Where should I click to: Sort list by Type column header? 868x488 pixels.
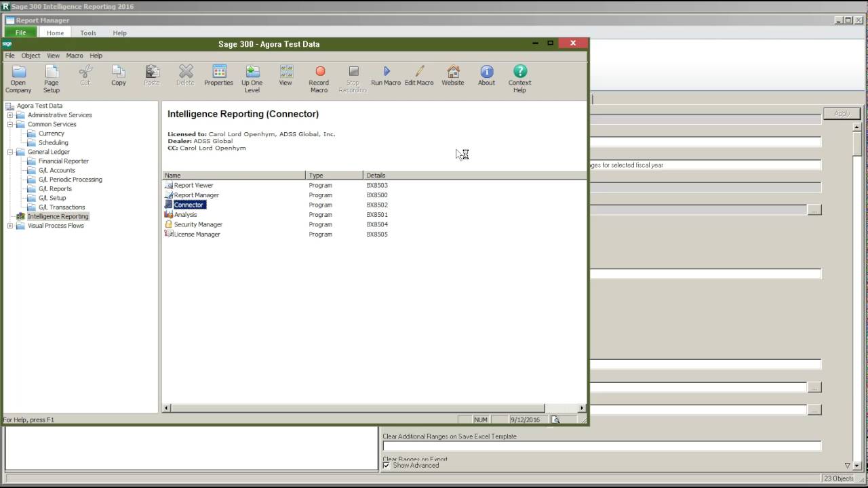[x=334, y=176]
